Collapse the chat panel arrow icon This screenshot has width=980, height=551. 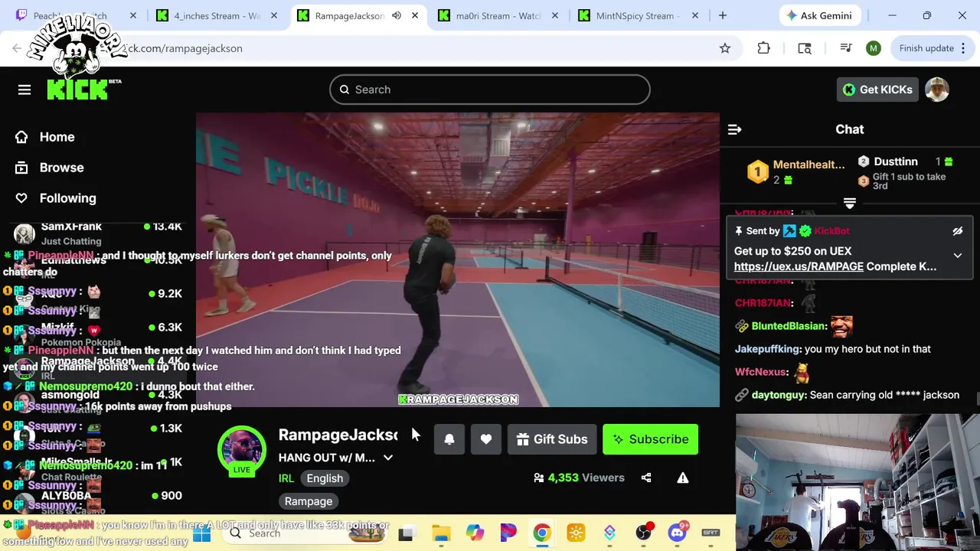coord(734,129)
